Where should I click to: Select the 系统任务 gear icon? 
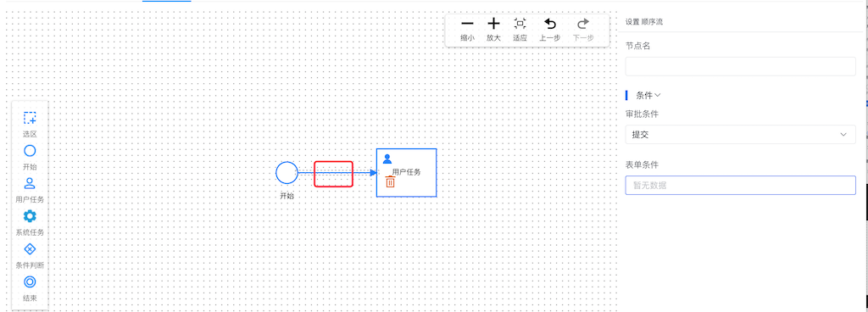tap(30, 216)
